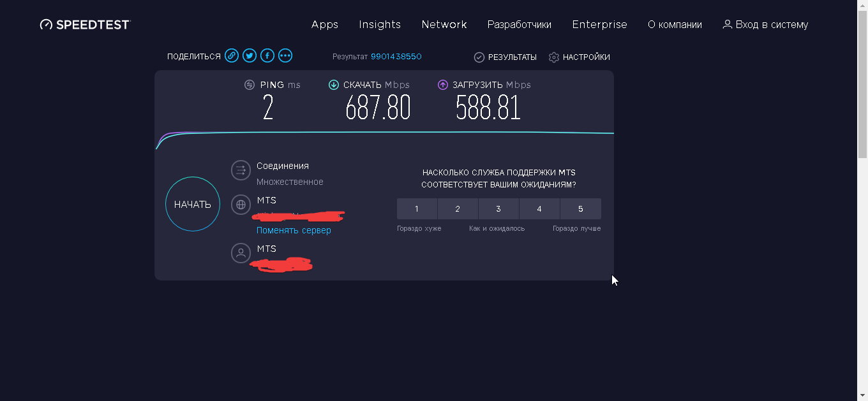Open more sharing options ellipsis icon
Viewport: 868px width, 401px height.
coord(285,56)
